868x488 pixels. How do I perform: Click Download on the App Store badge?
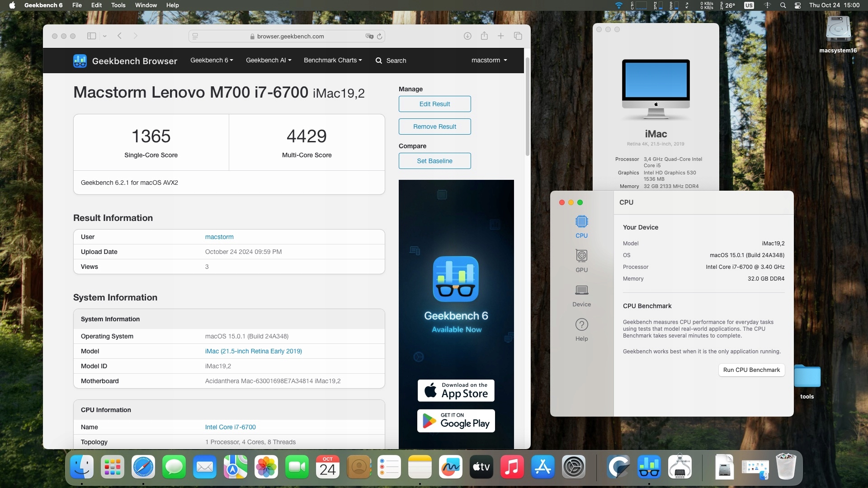click(456, 390)
